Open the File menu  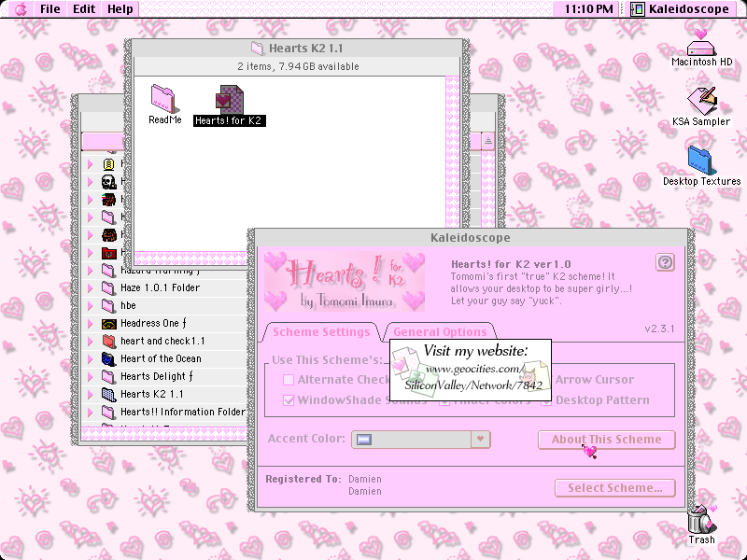coord(49,8)
